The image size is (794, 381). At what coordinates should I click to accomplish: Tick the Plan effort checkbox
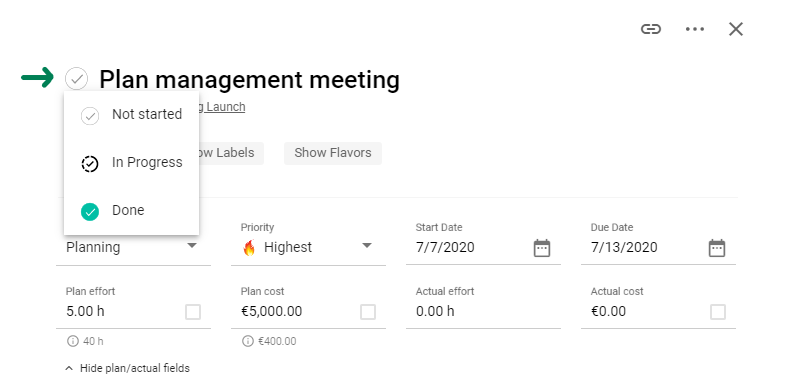193,312
